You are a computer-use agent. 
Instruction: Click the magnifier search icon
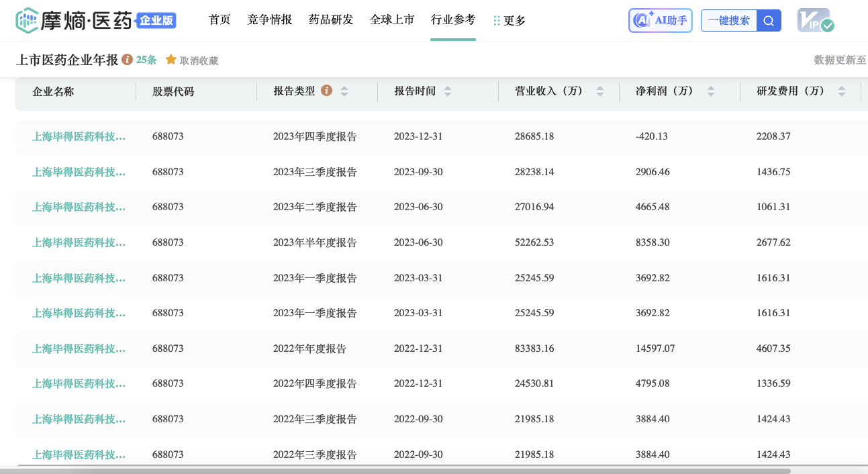tap(769, 20)
